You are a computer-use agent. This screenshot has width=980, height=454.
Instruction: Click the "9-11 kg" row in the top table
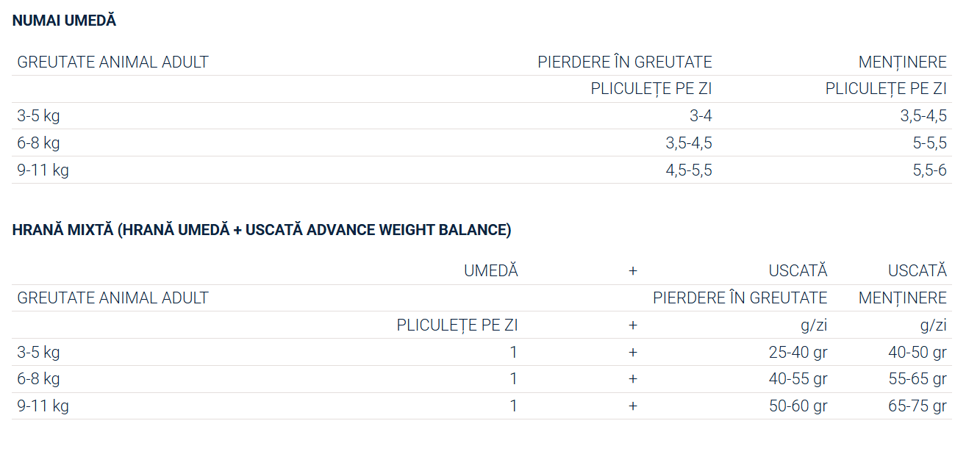click(43, 170)
